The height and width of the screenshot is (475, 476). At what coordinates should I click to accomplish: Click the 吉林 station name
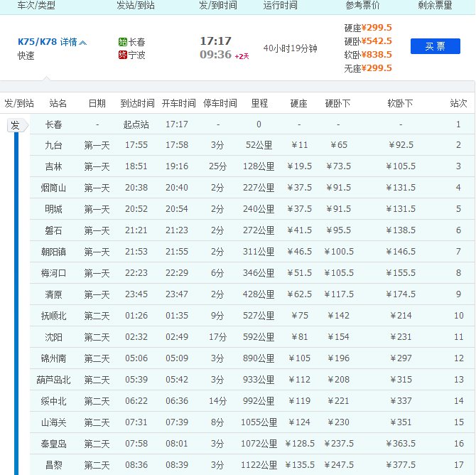click(x=54, y=166)
